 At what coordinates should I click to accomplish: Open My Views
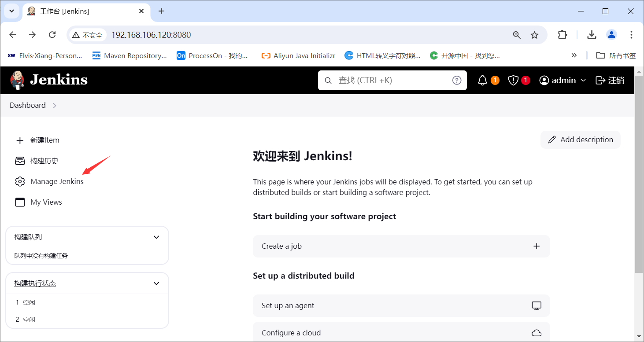(39, 202)
